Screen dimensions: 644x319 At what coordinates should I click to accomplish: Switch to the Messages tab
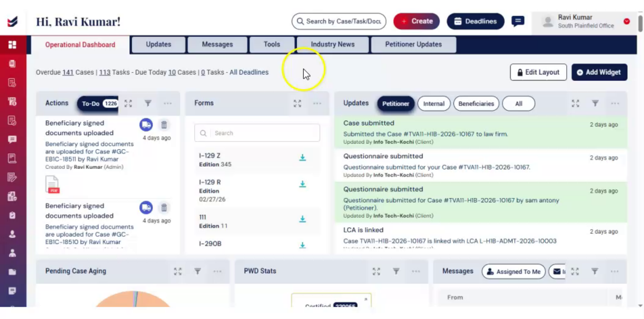[x=217, y=44]
